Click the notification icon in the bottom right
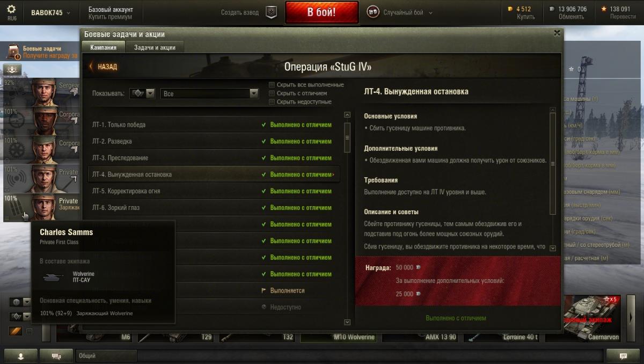 click(623, 355)
